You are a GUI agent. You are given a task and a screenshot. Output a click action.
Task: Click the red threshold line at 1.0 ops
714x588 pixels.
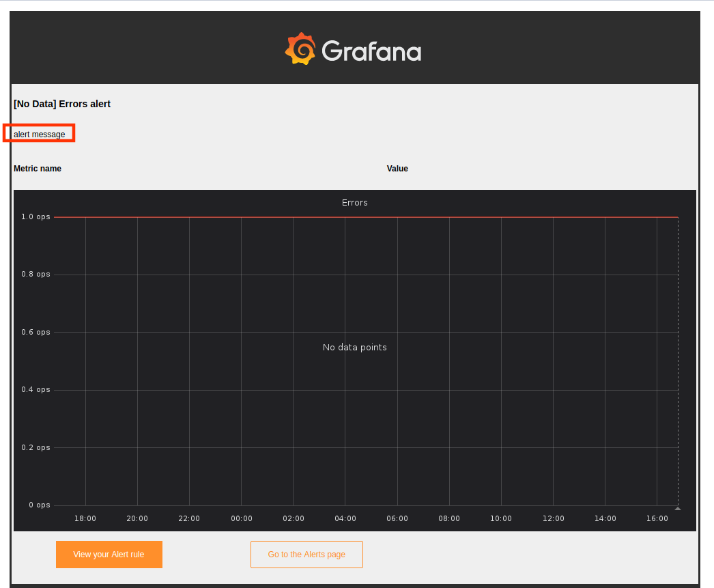[366, 217]
